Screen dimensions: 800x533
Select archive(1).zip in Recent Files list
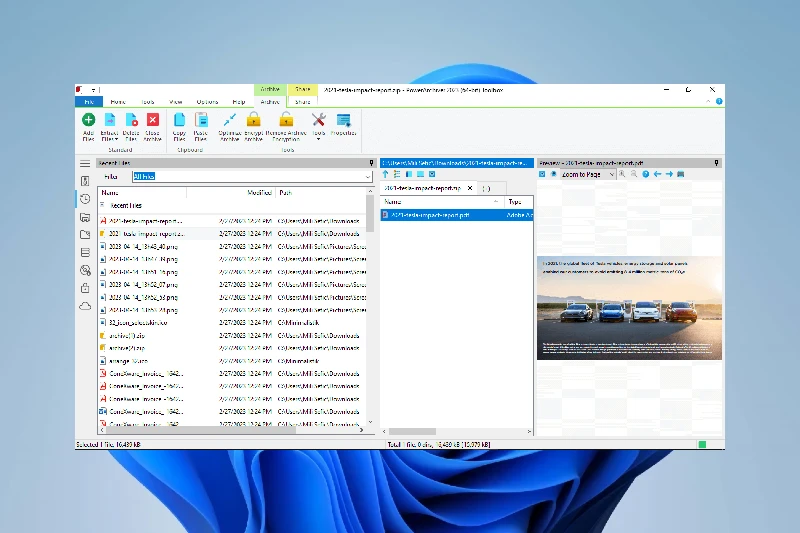pyautogui.click(x=232, y=336)
